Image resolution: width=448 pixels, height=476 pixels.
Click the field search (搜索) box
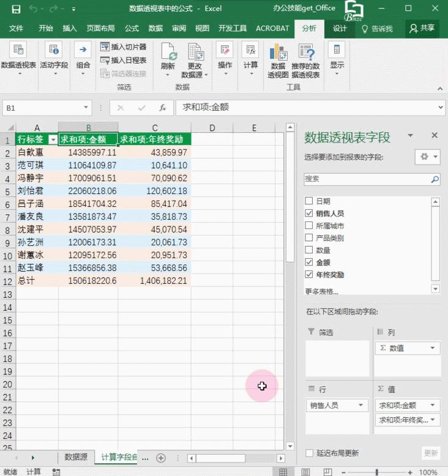(x=367, y=179)
